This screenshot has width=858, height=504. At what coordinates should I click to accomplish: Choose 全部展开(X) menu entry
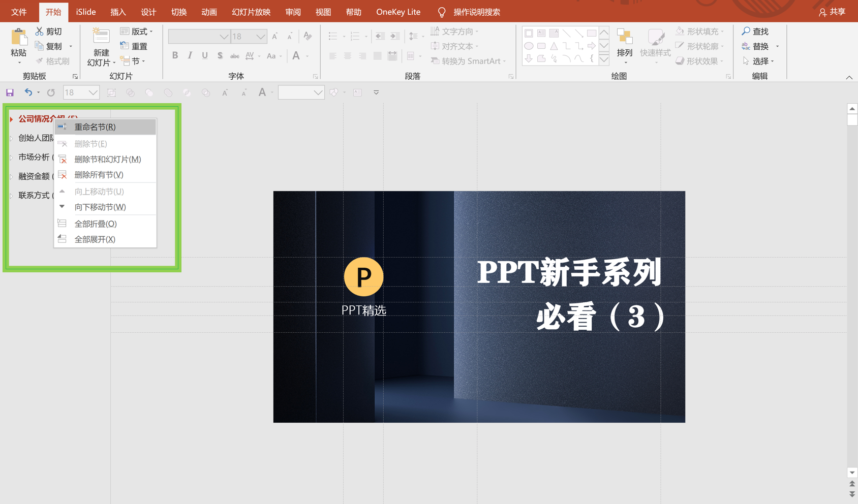(x=105, y=239)
